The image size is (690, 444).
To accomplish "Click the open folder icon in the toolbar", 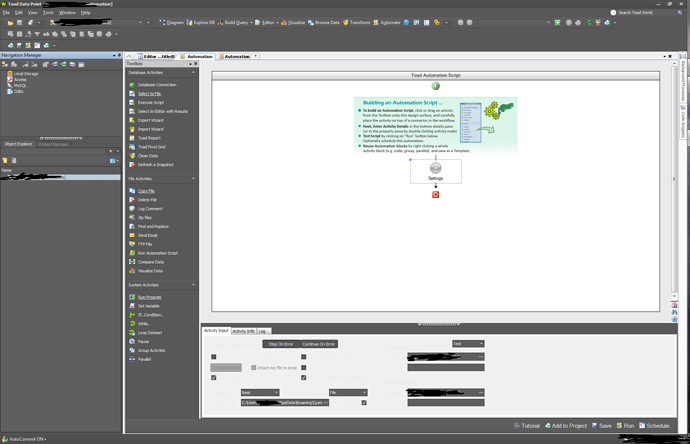I will pos(10,22).
